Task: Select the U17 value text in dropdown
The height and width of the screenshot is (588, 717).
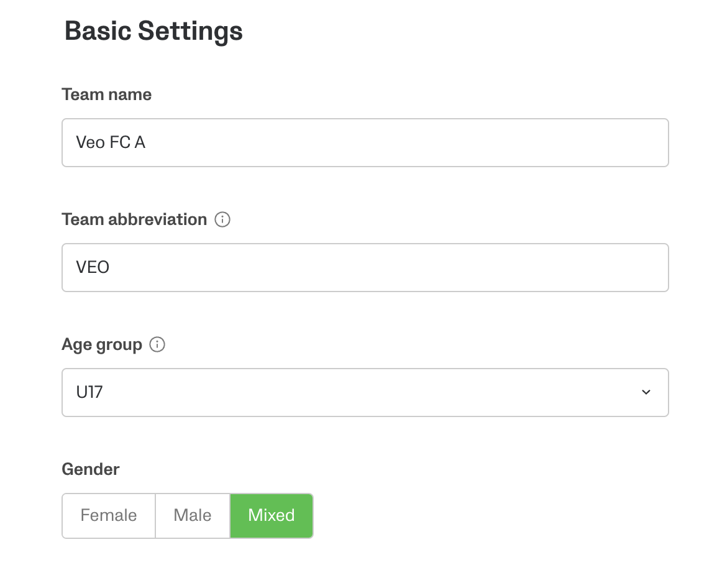Action: coord(89,392)
